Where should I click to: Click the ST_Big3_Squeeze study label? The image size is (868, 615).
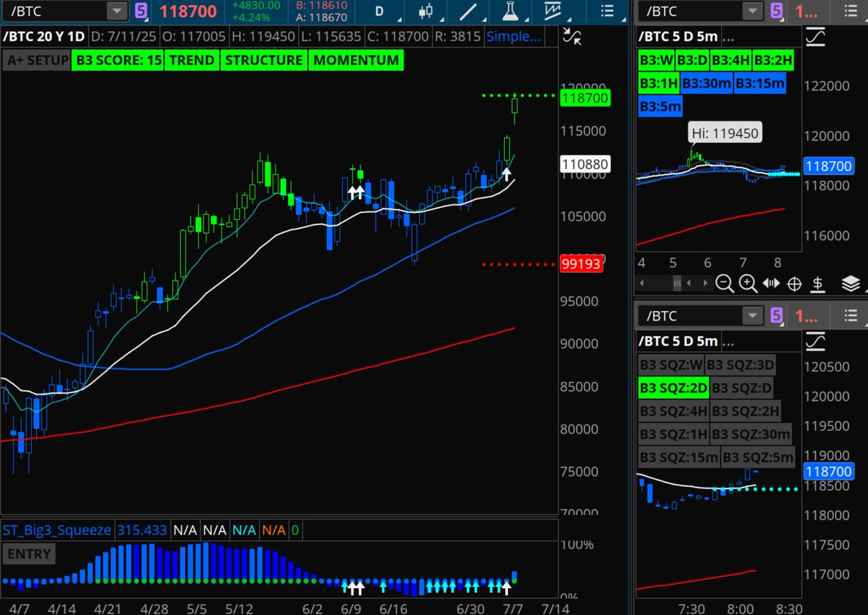(57, 530)
